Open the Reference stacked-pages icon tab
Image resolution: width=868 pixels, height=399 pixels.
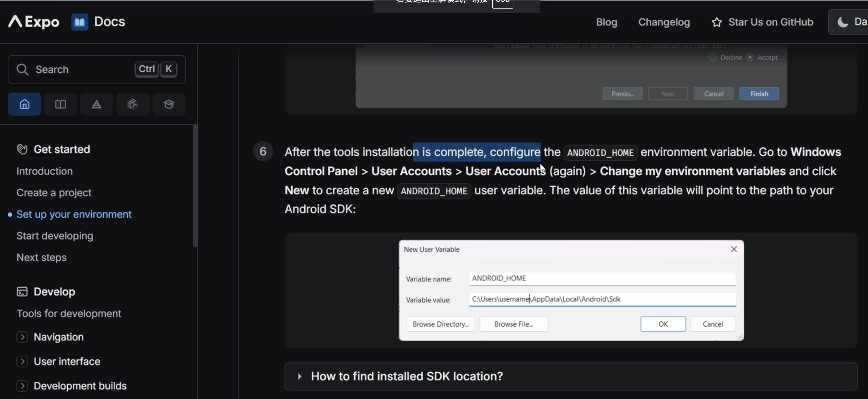[x=133, y=104]
